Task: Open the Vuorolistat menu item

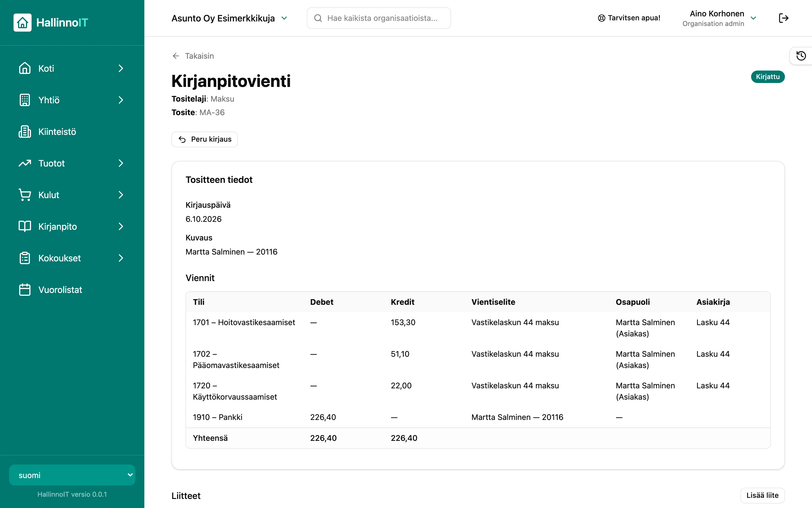Action: coord(72,289)
